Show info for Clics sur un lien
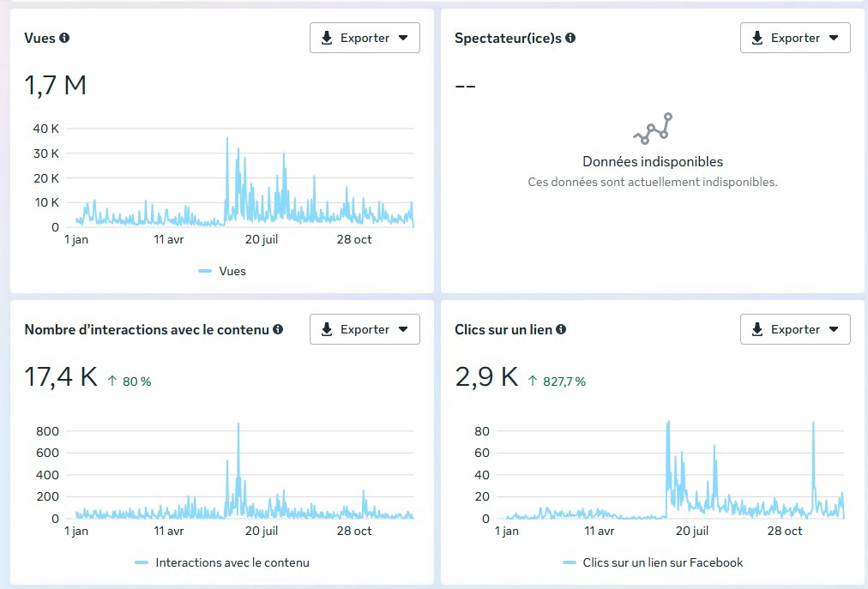This screenshot has height=589, width=868. click(x=561, y=329)
